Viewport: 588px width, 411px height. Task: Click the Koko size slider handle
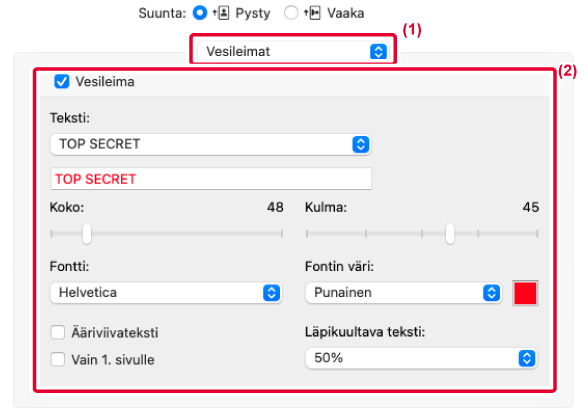click(x=87, y=234)
